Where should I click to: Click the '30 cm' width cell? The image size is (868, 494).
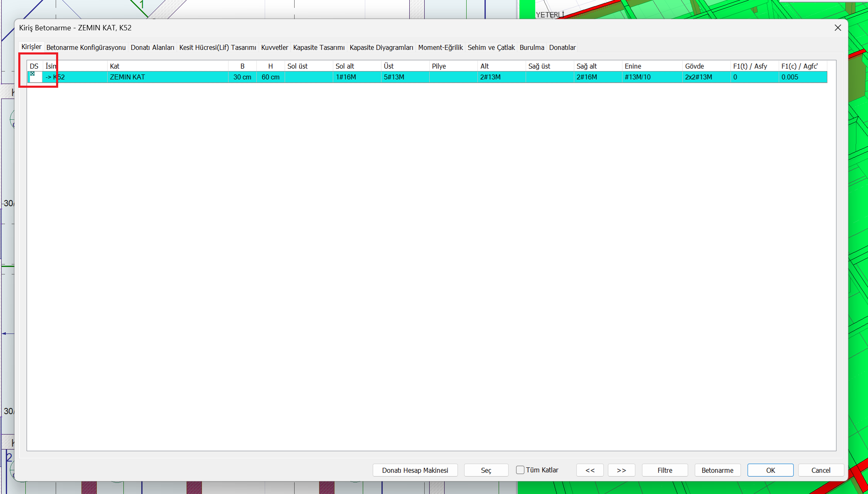click(x=242, y=77)
